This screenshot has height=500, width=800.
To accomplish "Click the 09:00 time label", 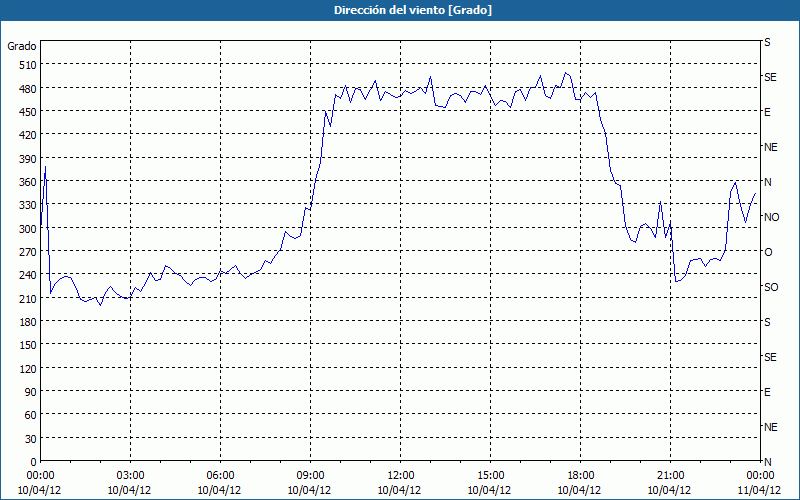I will [x=310, y=476].
